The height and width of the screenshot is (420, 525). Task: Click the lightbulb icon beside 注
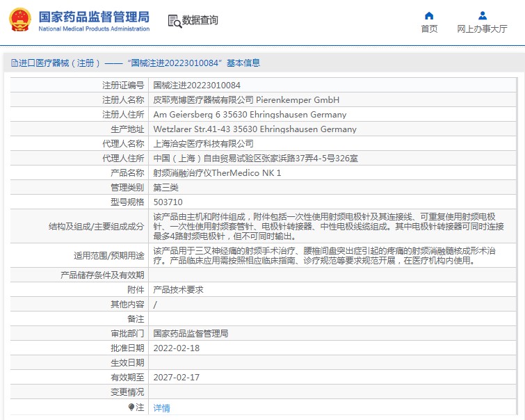pos(131,407)
